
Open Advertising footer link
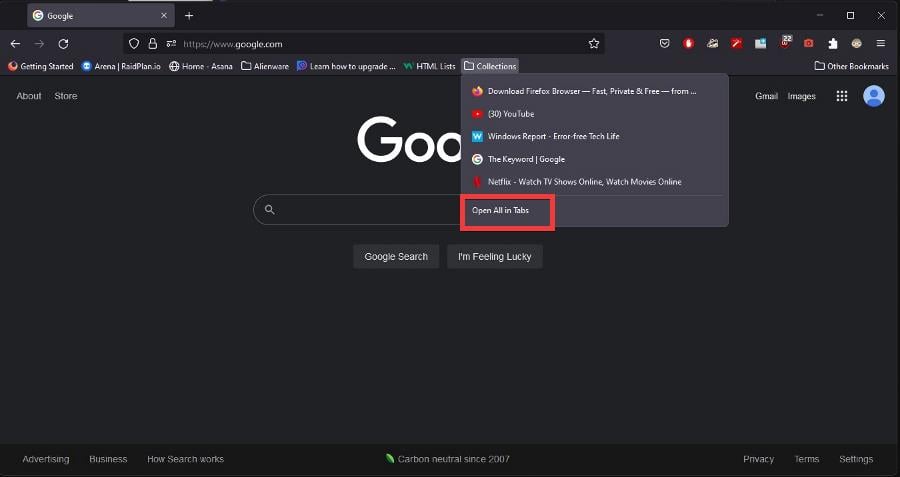point(46,459)
